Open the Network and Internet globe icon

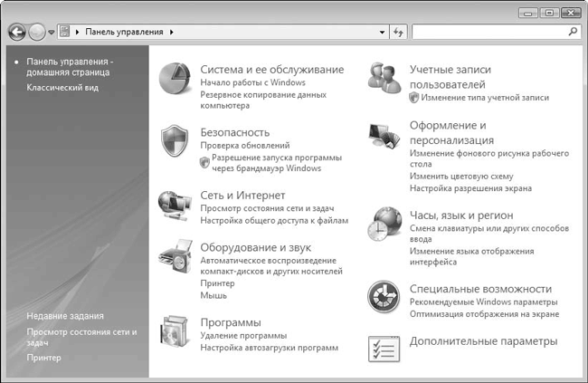tap(175, 204)
